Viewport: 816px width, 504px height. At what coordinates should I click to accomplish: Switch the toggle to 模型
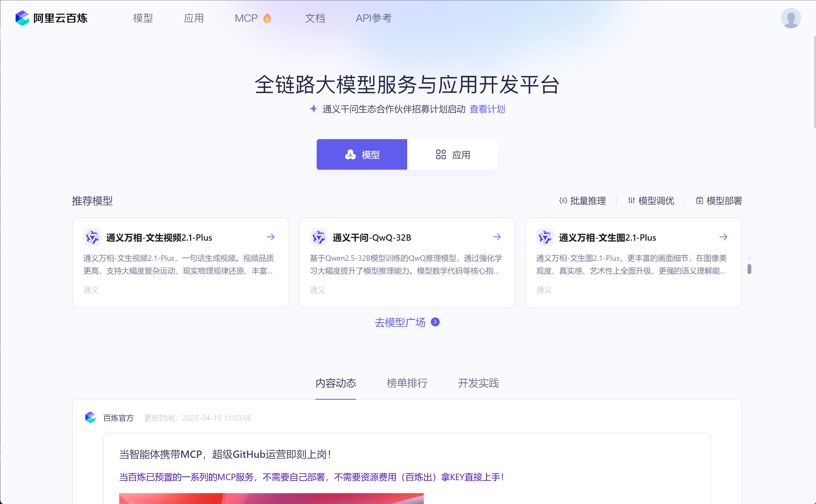tap(362, 155)
